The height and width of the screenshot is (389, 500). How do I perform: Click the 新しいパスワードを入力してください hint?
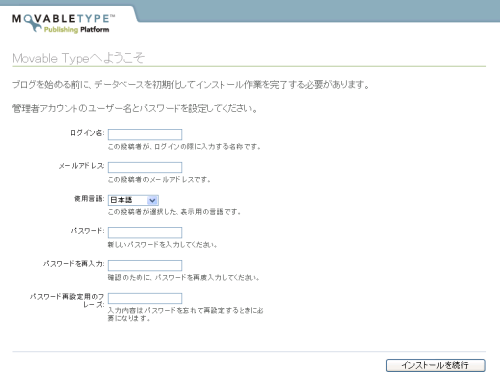[x=162, y=245]
